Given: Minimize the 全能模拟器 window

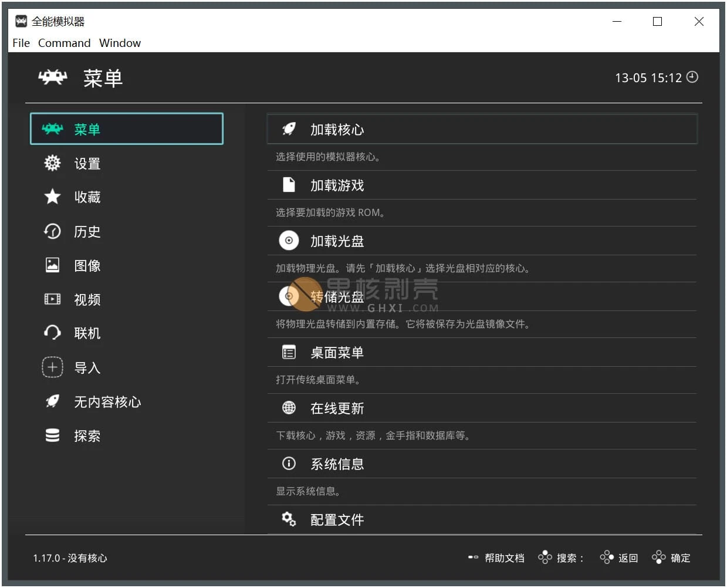Looking at the screenshot, I should coord(617,22).
